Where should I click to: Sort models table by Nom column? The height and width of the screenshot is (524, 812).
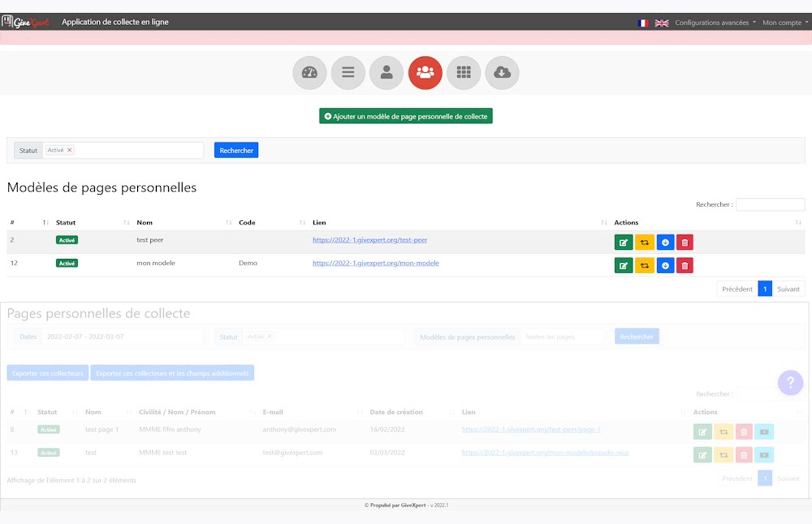pos(184,223)
